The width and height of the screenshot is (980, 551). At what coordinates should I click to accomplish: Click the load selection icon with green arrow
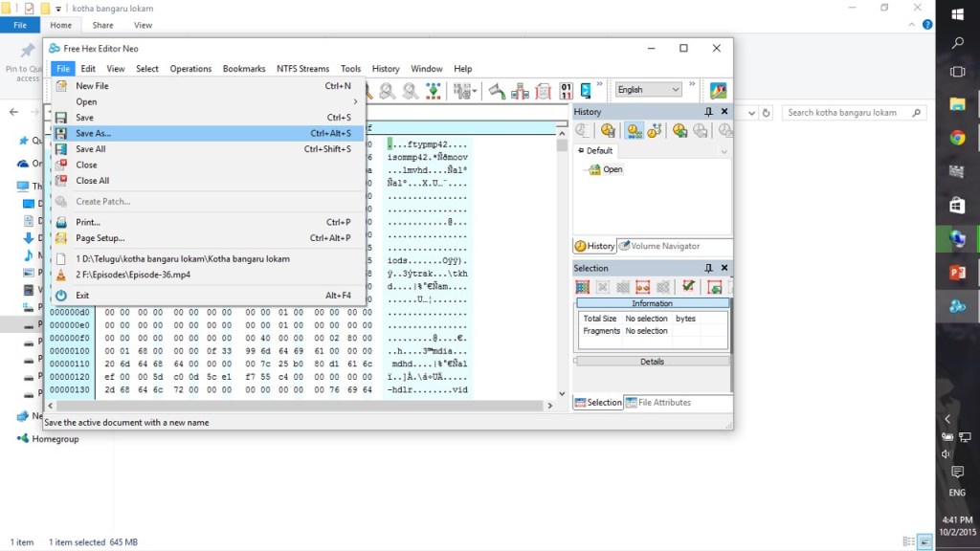click(714, 287)
